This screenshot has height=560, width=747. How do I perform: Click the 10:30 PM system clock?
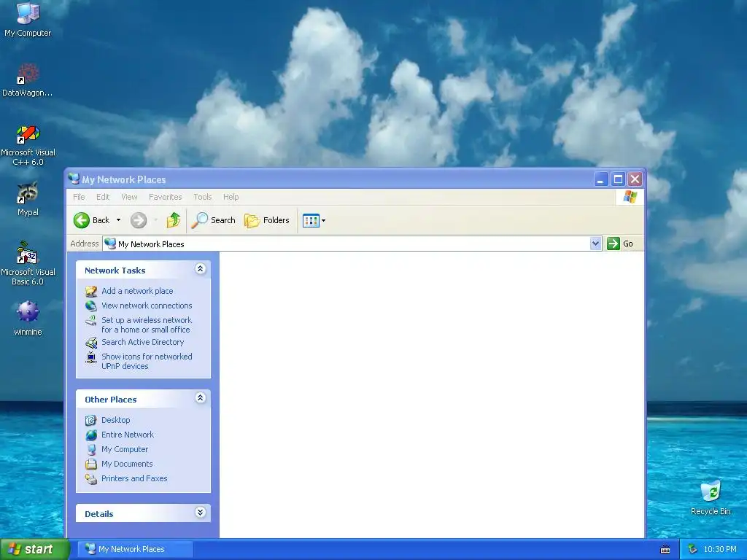(720, 550)
